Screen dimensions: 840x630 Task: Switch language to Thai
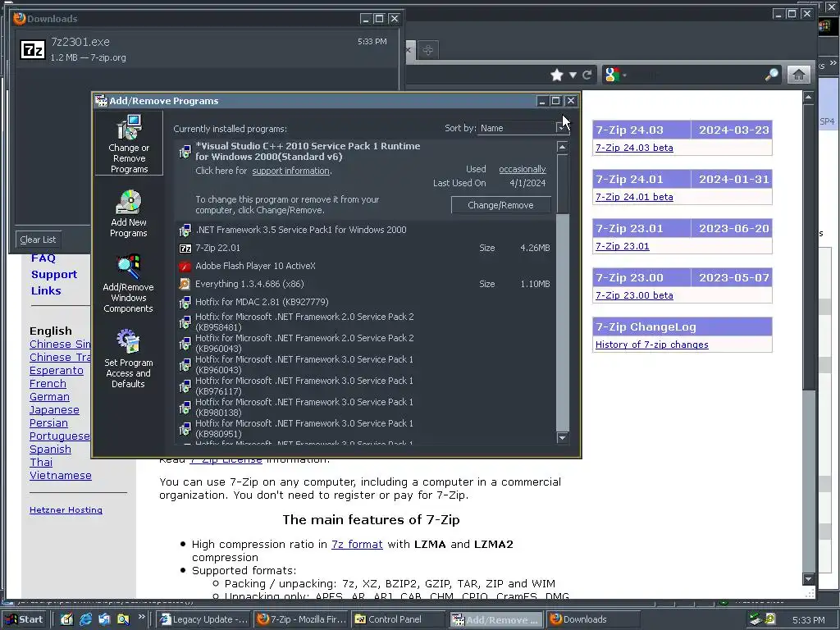[x=41, y=463]
